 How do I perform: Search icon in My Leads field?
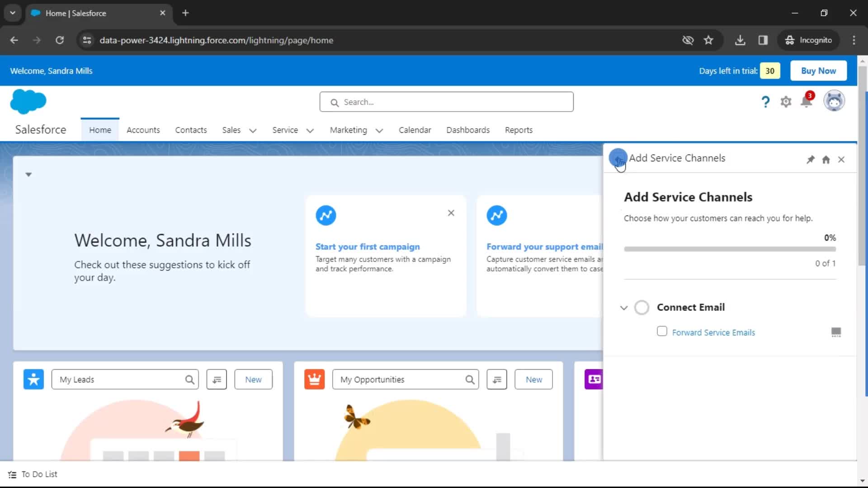(190, 380)
